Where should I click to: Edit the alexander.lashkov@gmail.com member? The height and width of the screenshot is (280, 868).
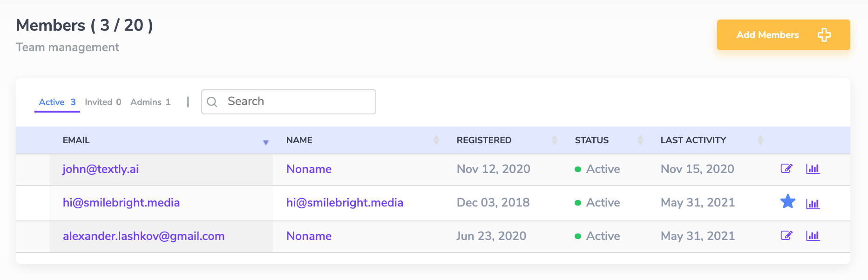(787, 236)
